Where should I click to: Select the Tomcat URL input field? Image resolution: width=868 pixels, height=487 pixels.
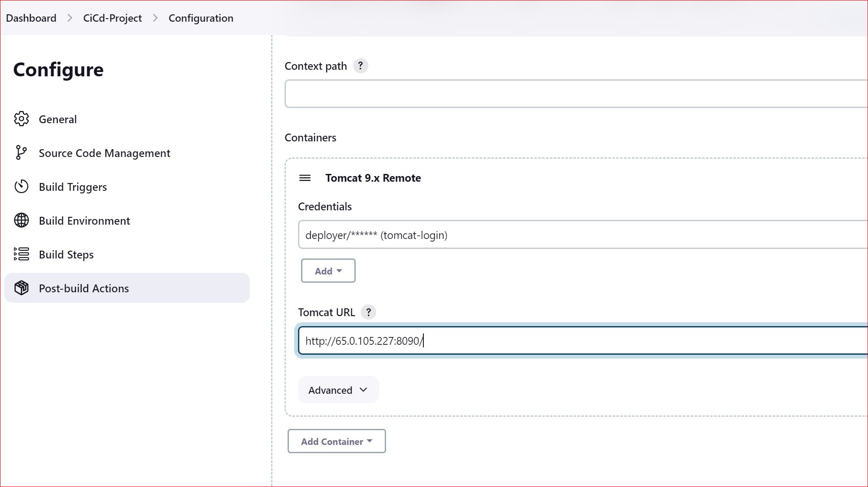point(477,340)
